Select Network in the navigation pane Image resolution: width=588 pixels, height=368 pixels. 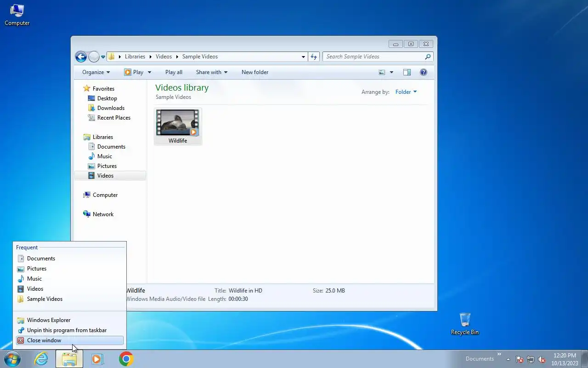point(103,214)
